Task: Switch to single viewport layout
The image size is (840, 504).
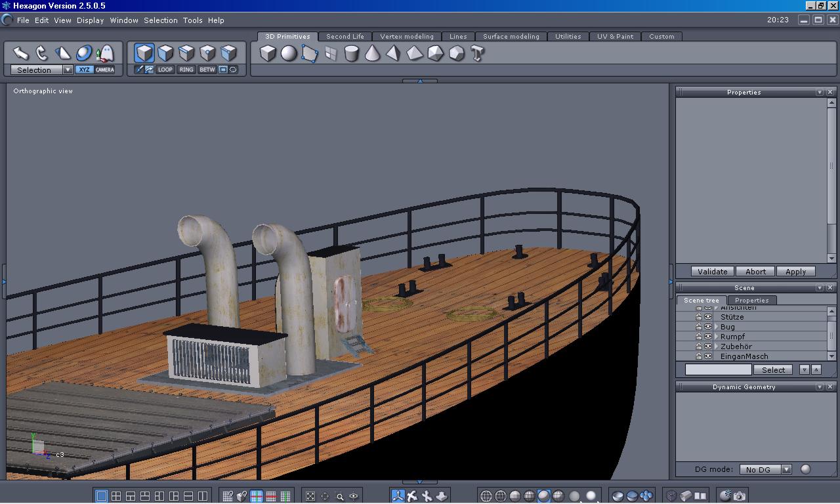Action: 102,496
